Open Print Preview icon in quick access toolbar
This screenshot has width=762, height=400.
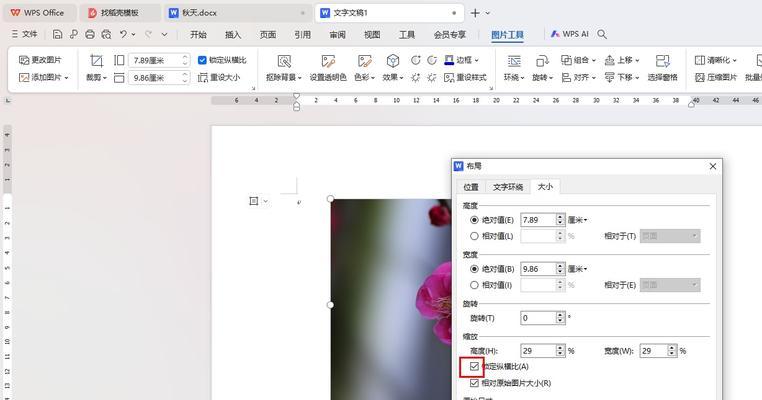tap(106, 34)
